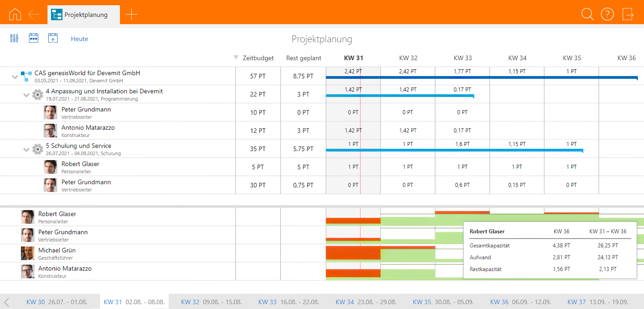This screenshot has width=644, height=309.
Task: Open the calendar view icon
Action: (x=33, y=38)
